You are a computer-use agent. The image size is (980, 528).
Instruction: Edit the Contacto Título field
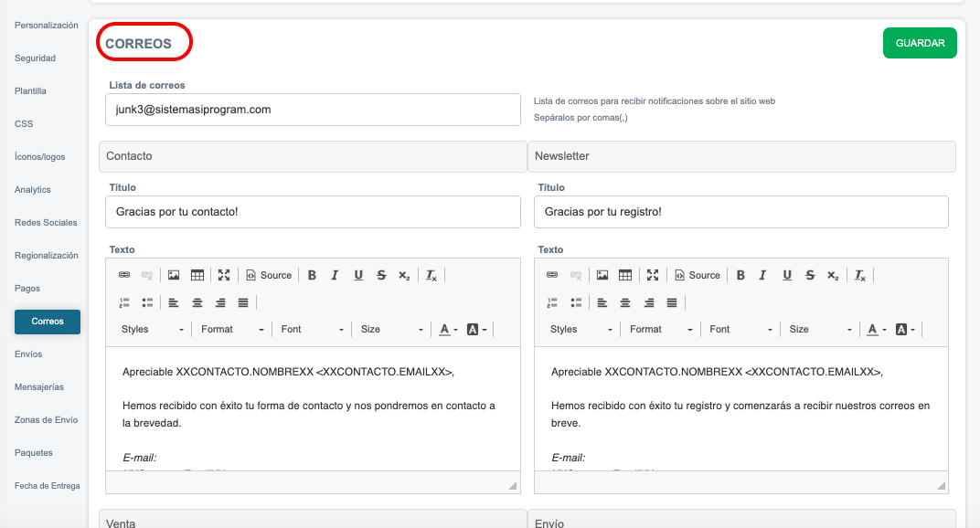pos(314,212)
